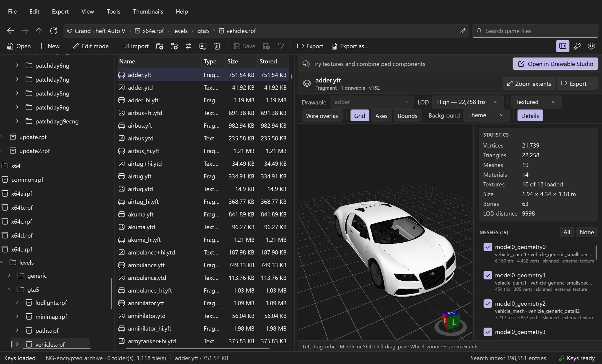
Task: Select All meshes button
Action: (567, 232)
